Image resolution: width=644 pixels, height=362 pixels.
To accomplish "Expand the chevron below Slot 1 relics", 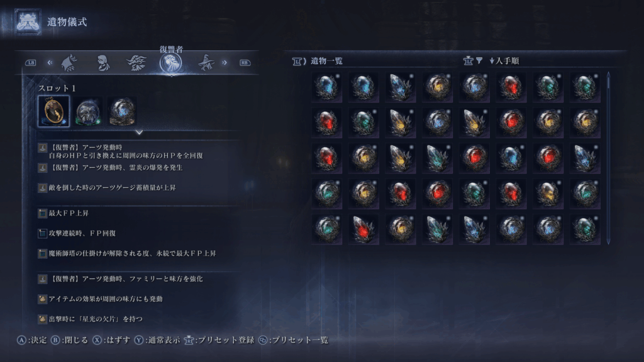I will [x=139, y=132].
